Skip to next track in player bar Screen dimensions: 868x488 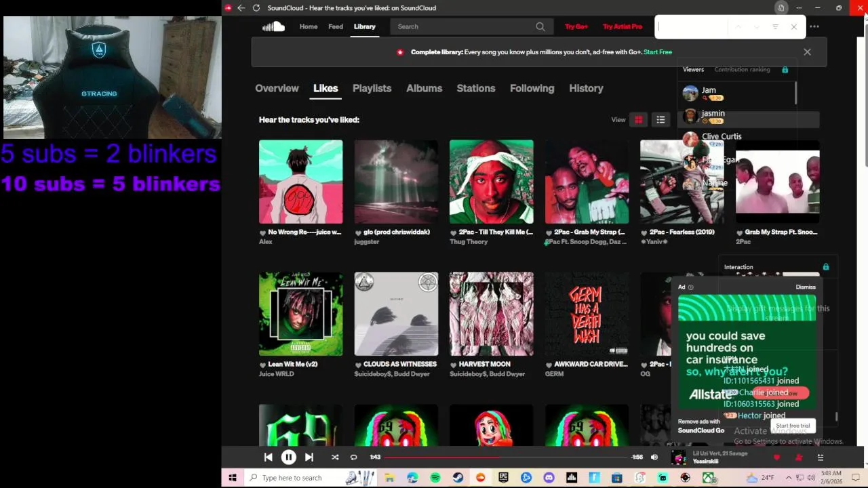click(309, 457)
